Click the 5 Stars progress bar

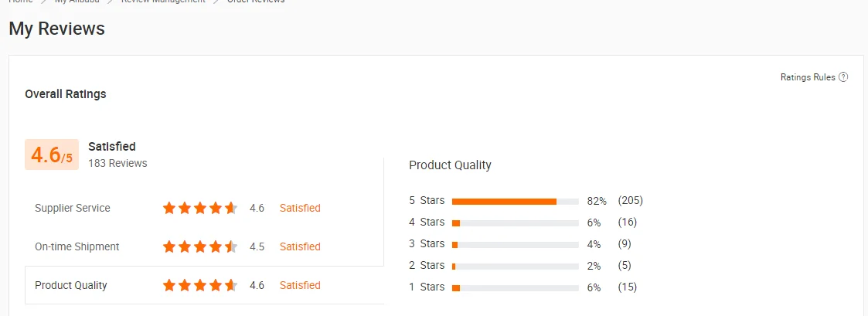click(x=515, y=201)
